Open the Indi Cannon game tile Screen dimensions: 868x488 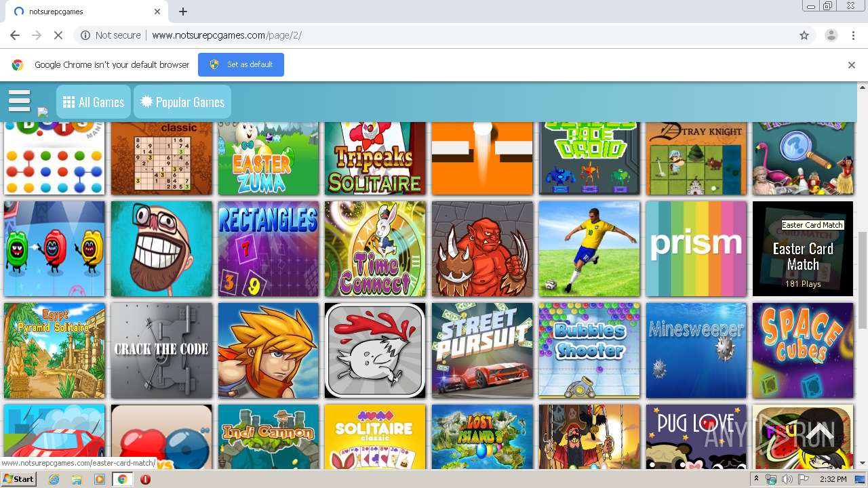[x=269, y=437]
